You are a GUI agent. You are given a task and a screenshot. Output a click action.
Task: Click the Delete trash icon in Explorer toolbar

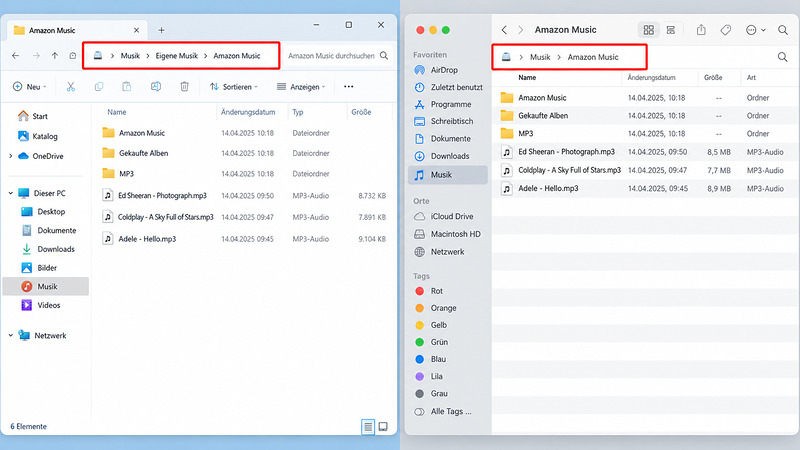click(x=184, y=87)
